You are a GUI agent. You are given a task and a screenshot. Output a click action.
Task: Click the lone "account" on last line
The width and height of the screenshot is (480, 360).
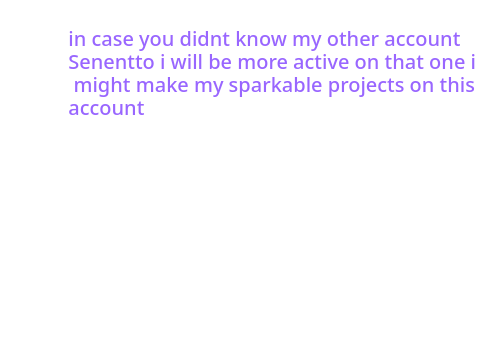click(x=106, y=109)
